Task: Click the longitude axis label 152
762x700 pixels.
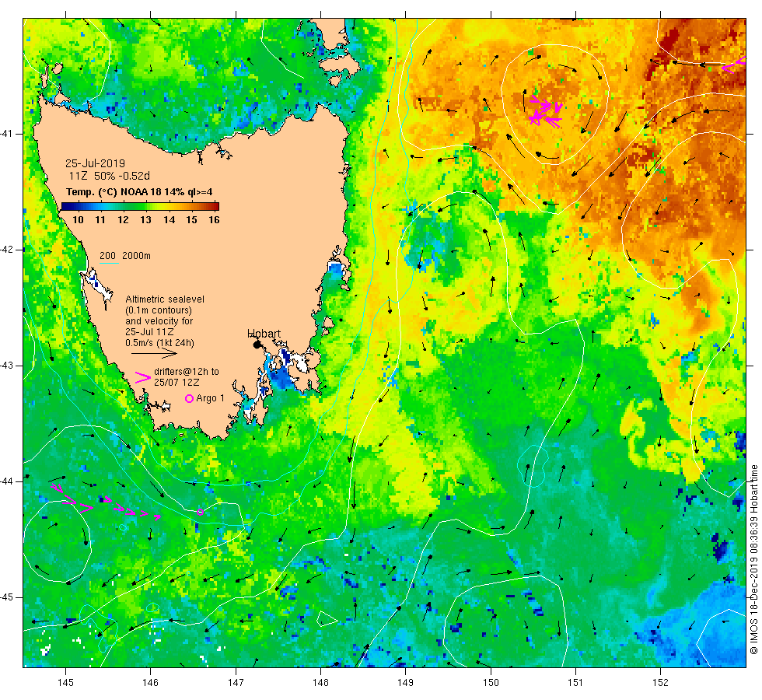Action: [x=660, y=683]
